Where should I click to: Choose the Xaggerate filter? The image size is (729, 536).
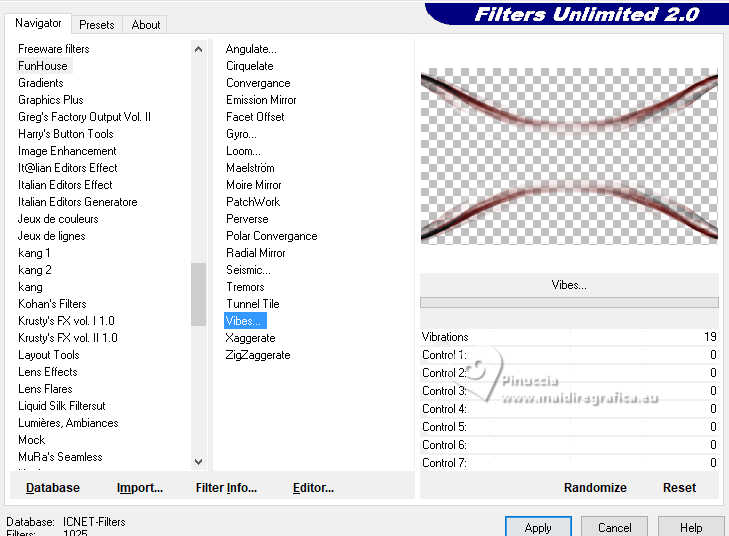pyautogui.click(x=250, y=338)
